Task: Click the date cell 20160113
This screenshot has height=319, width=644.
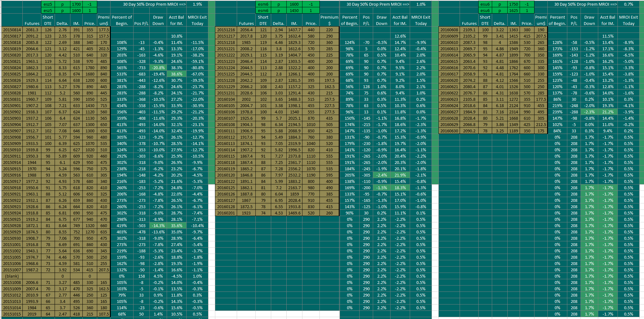Action: point(226,144)
